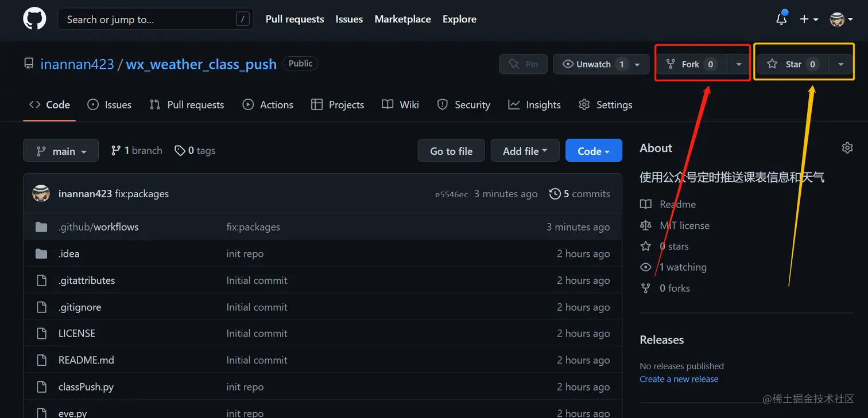The height and width of the screenshot is (418, 868).
Task: Switch to the Code tab
Action: tap(49, 104)
